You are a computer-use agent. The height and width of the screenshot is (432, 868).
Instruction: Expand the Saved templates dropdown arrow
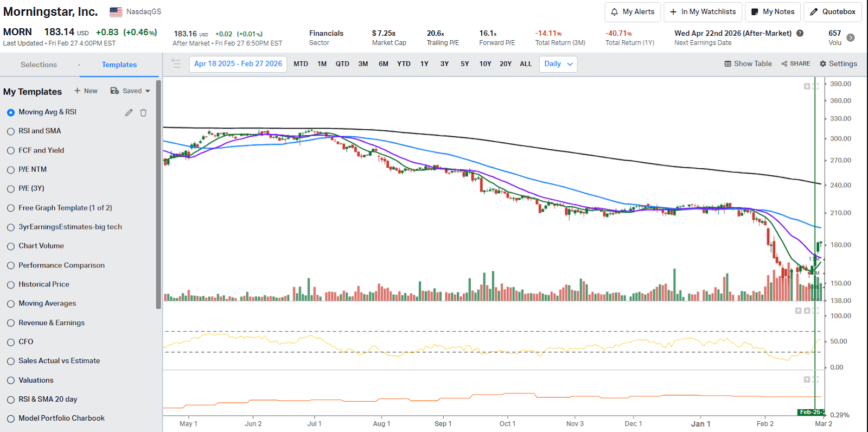148,91
